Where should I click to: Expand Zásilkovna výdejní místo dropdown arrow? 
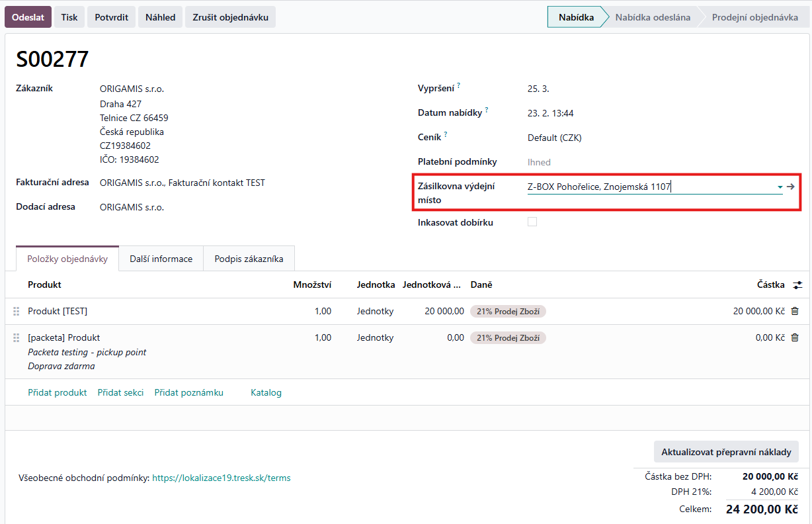tap(780, 187)
